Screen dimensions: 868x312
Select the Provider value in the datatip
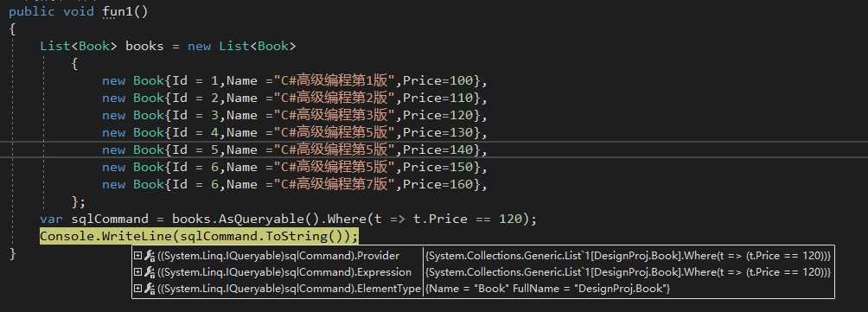click(628, 256)
